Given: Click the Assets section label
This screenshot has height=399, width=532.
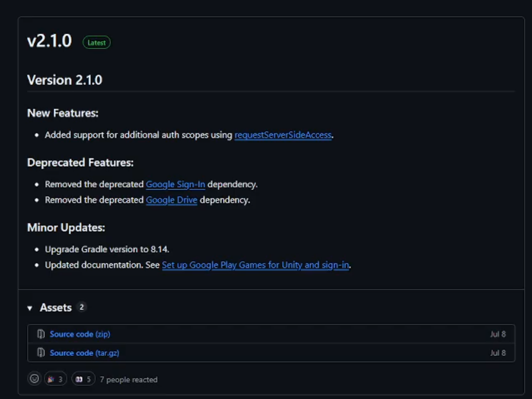Looking at the screenshot, I should [x=56, y=308].
